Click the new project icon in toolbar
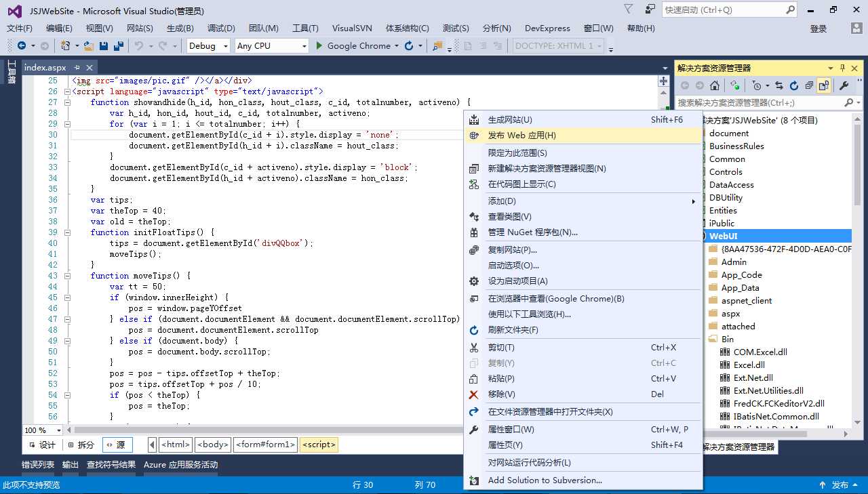The width and height of the screenshot is (868, 494). (65, 45)
